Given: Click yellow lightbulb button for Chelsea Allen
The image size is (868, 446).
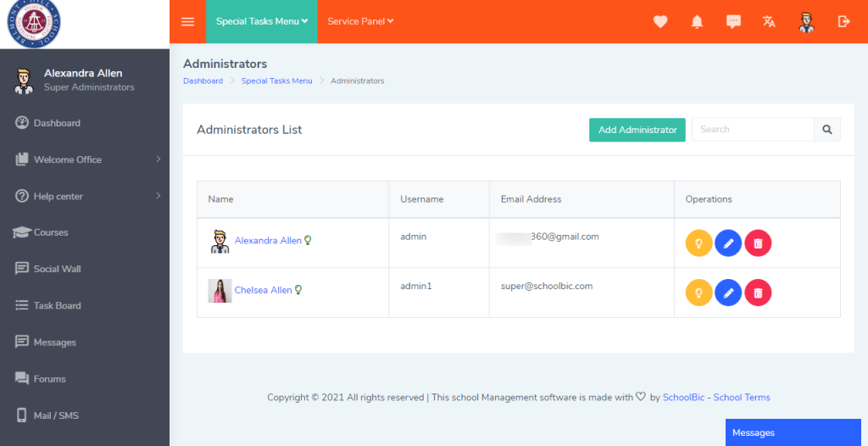Looking at the screenshot, I should (698, 293).
